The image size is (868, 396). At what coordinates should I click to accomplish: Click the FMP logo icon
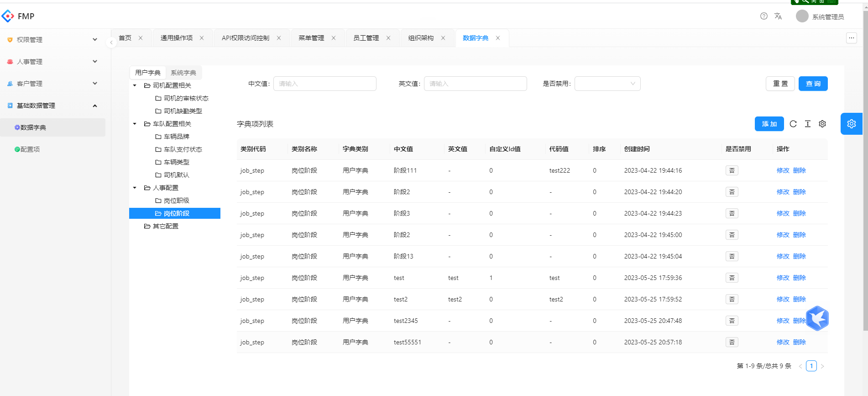(x=8, y=16)
